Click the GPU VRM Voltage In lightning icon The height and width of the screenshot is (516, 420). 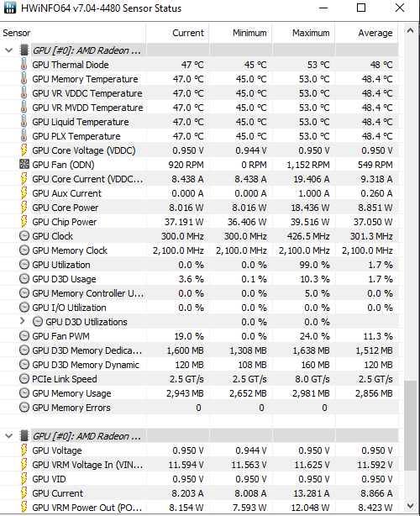tap(24, 465)
